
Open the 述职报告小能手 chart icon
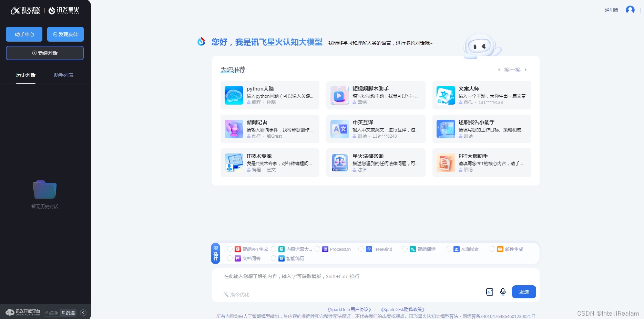446,129
